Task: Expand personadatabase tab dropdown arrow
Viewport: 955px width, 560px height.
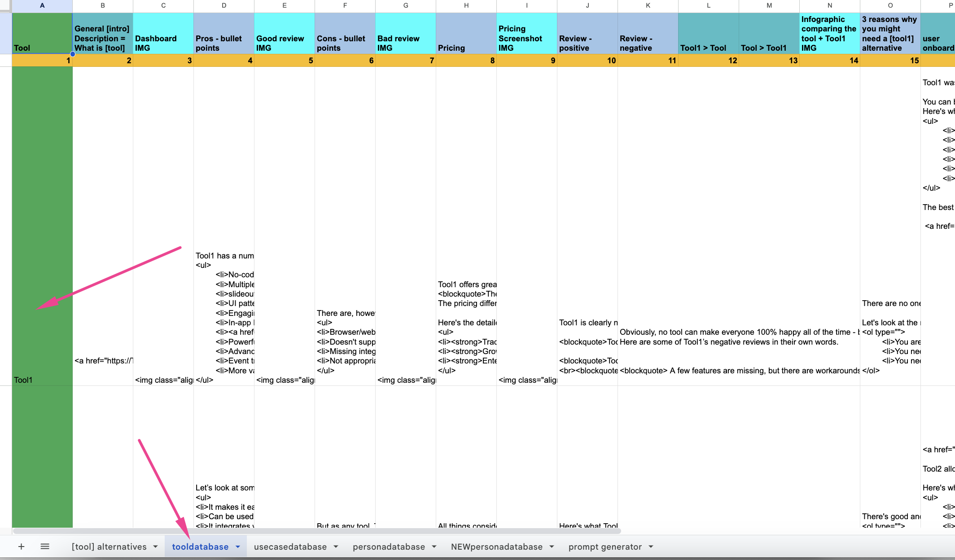Action: point(434,547)
